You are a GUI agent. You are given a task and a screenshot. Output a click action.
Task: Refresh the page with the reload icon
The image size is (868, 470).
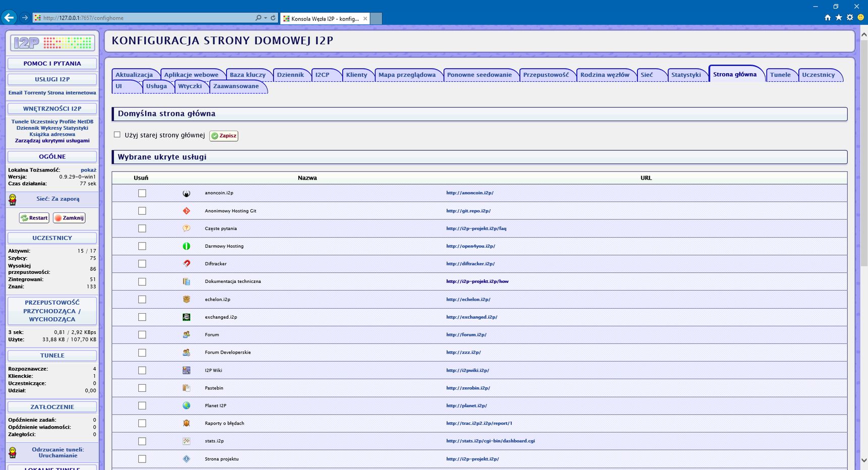click(x=273, y=18)
